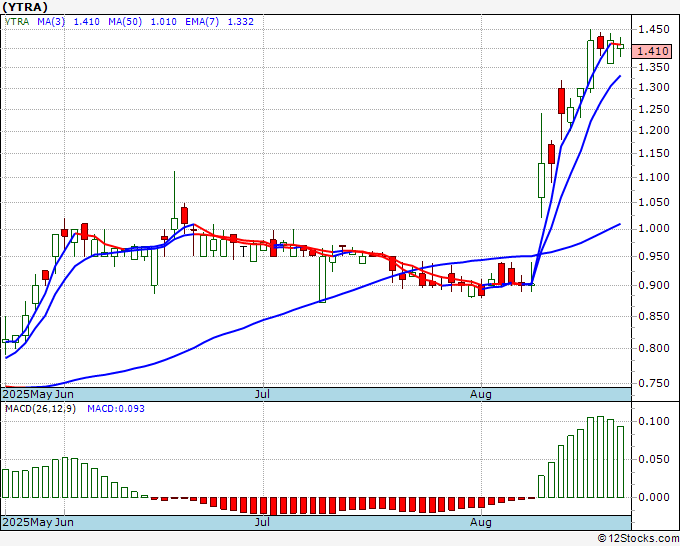Click the 1.000 price axis label
The height and width of the screenshot is (546, 680).
[x=654, y=229]
